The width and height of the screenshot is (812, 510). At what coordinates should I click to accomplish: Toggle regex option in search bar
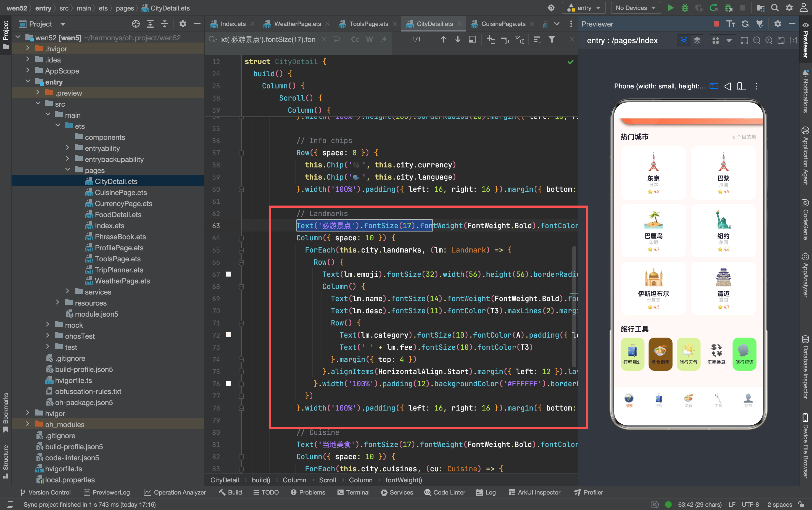[x=384, y=40]
